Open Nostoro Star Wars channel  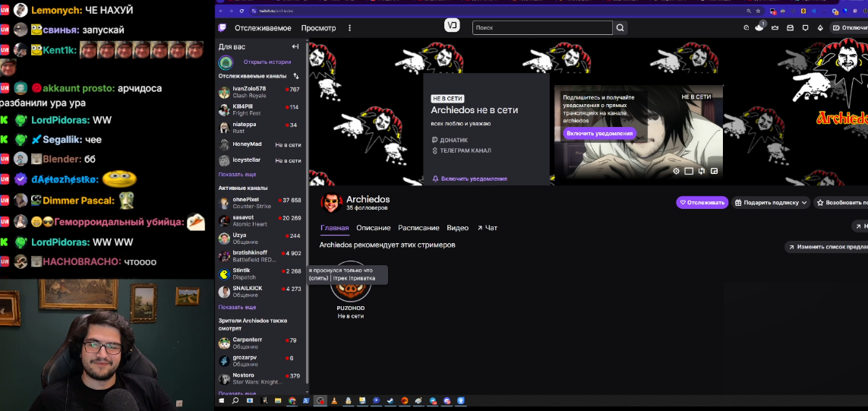pyautogui.click(x=260, y=378)
